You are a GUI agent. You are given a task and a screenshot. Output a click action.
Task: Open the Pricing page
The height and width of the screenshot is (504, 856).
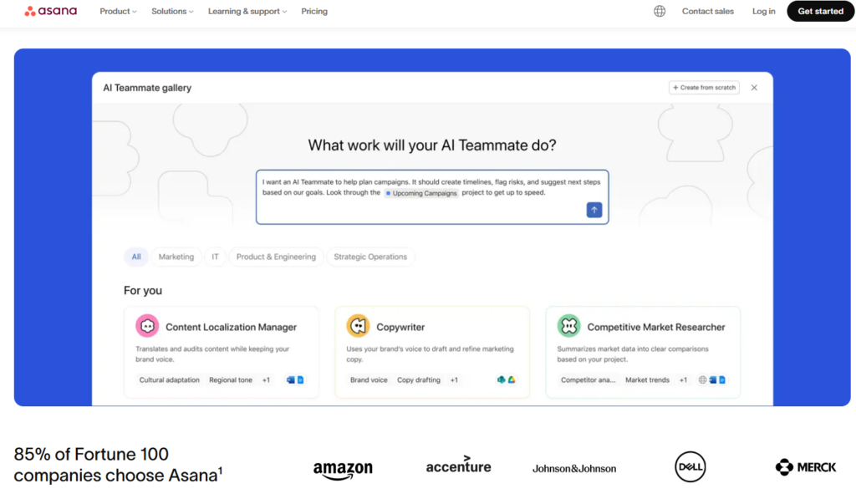click(x=314, y=11)
